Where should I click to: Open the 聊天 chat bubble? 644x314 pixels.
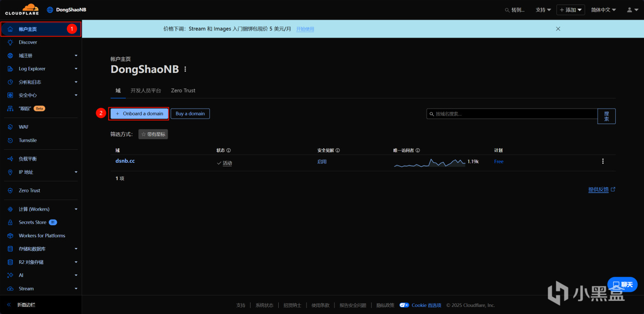click(x=622, y=284)
